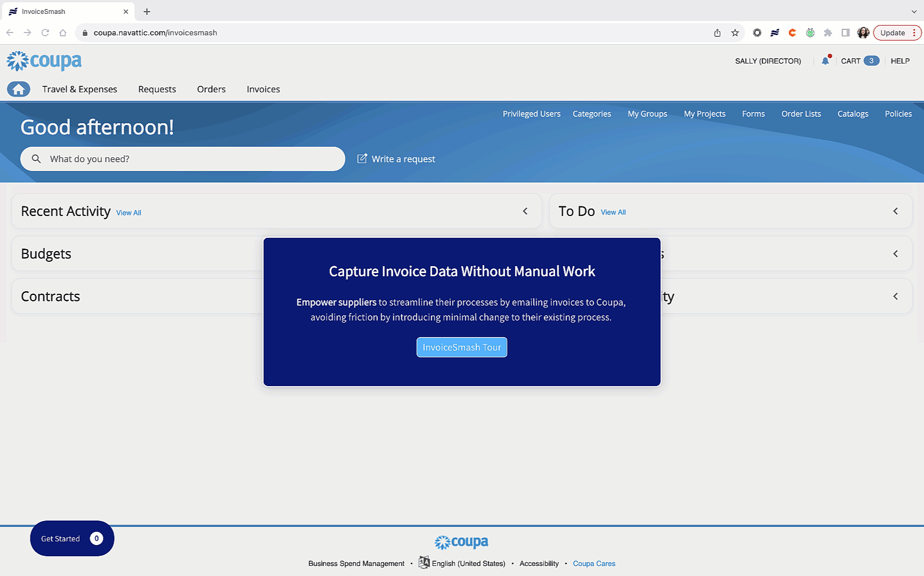Click the Coupa logo in footer
This screenshot has height=576, width=924.
pyautogui.click(x=461, y=542)
